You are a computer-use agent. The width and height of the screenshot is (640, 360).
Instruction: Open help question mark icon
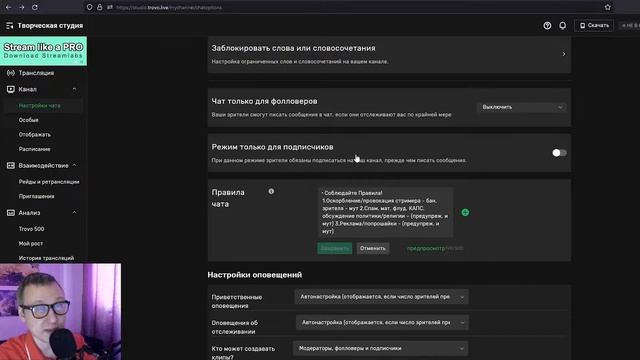(547, 25)
